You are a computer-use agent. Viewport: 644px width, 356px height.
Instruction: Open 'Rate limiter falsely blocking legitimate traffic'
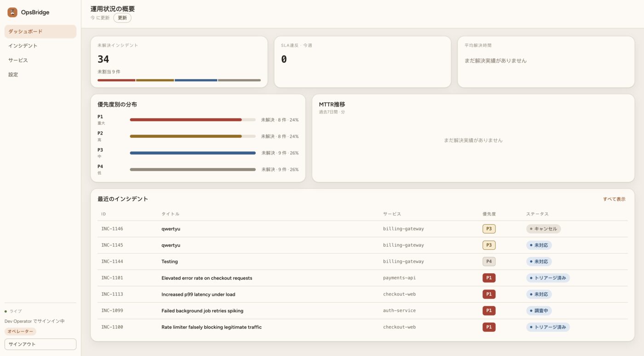pos(212,327)
